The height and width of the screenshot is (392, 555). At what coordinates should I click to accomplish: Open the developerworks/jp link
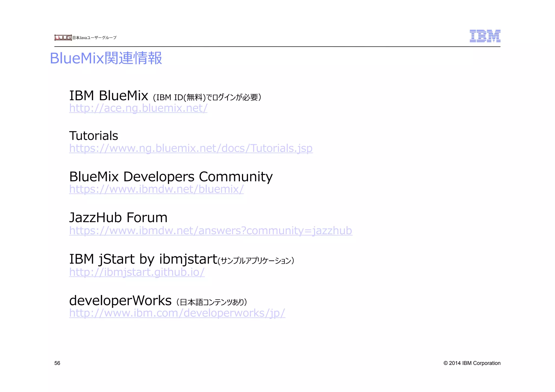(177, 313)
